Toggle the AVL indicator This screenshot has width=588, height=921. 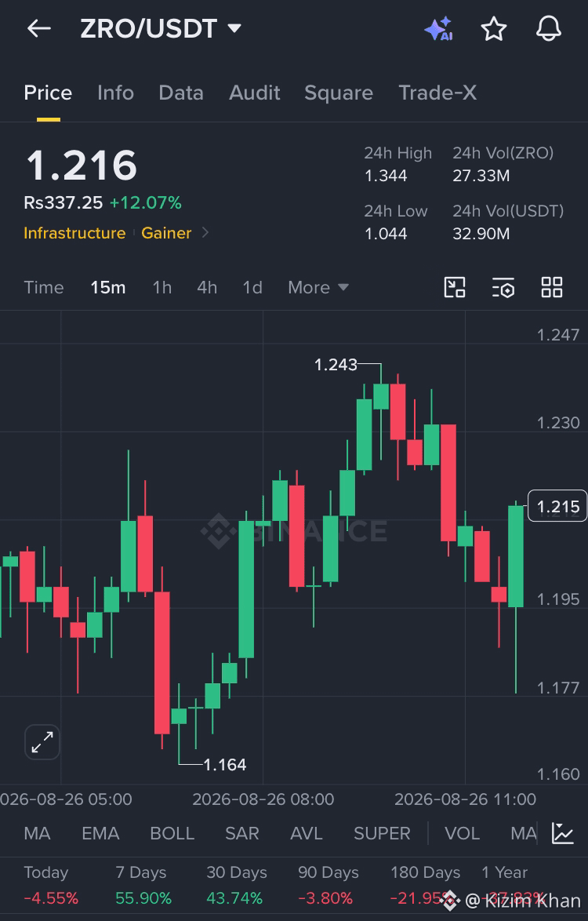(x=307, y=833)
